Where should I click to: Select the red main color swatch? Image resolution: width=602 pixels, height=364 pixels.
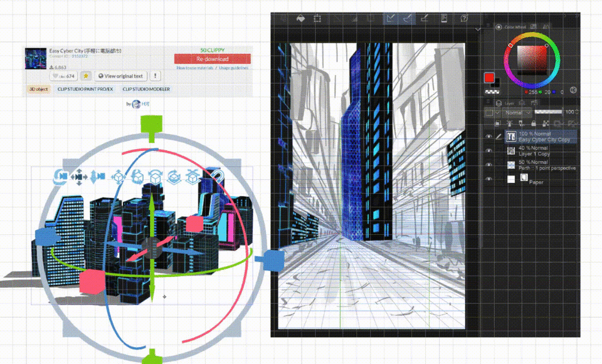pos(488,78)
